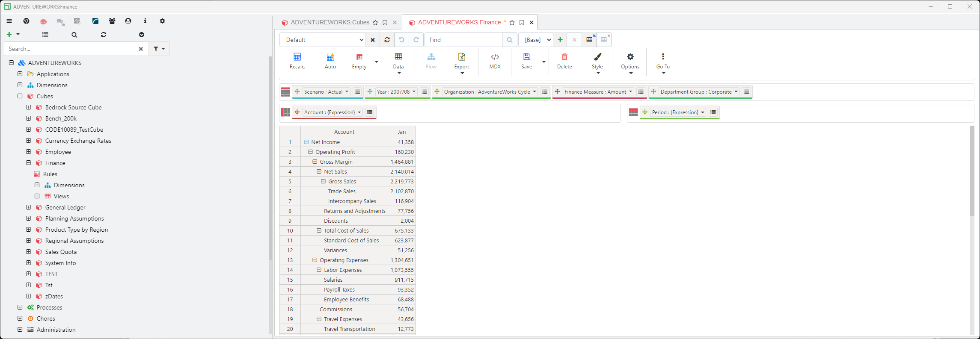Click the info icon in sidebar toolbar
The width and height of the screenshot is (980, 339).
pyautogui.click(x=145, y=21)
